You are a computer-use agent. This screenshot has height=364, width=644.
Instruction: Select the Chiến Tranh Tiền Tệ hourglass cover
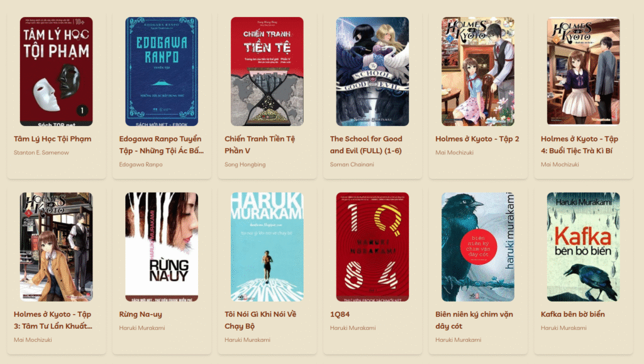click(x=267, y=72)
